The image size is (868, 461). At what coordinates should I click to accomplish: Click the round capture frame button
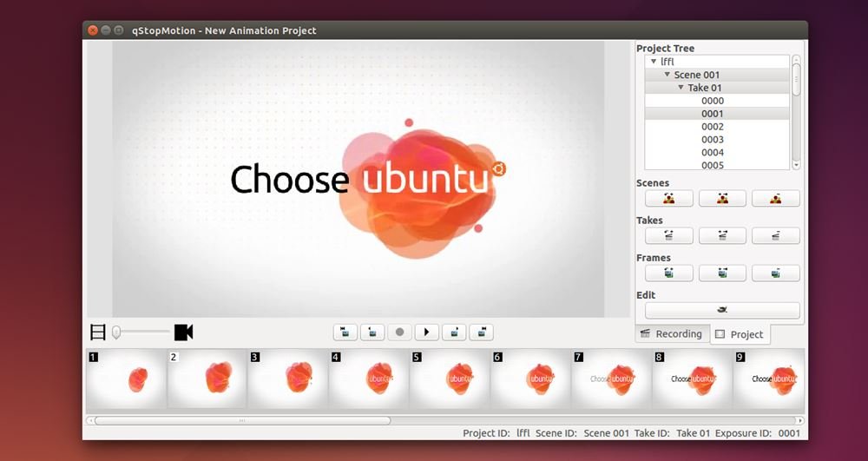pos(399,332)
